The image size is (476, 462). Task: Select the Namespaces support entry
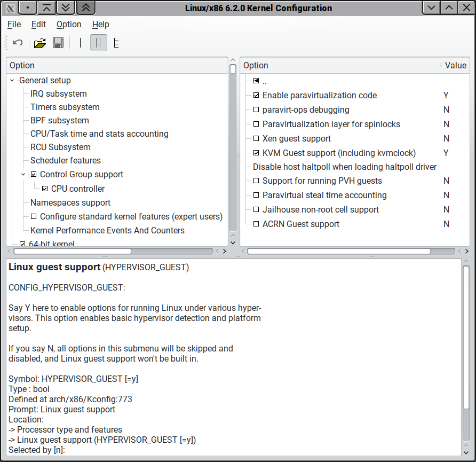click(70, 202)
